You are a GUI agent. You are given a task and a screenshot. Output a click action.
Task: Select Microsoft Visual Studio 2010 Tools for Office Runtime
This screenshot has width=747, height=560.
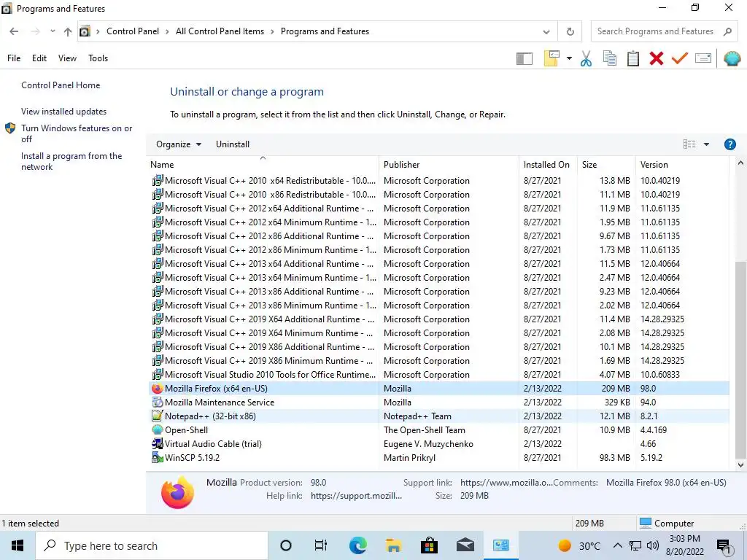(438, 375)
